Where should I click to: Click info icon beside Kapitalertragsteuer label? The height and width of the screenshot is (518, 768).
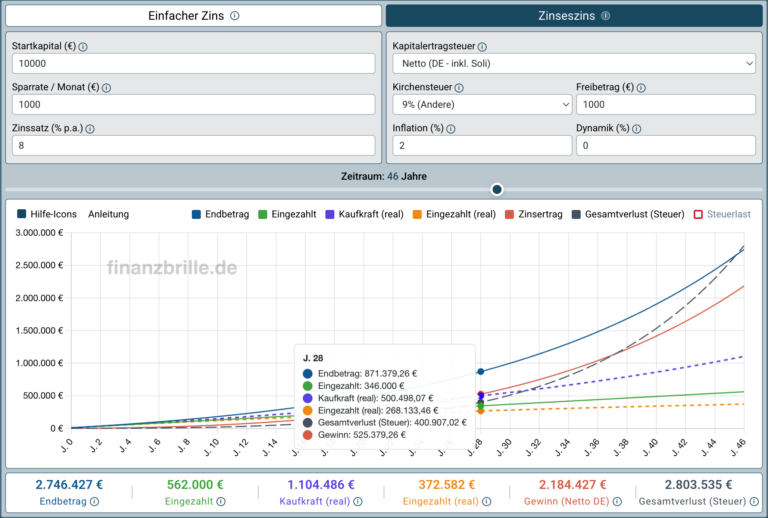point(482,47)
